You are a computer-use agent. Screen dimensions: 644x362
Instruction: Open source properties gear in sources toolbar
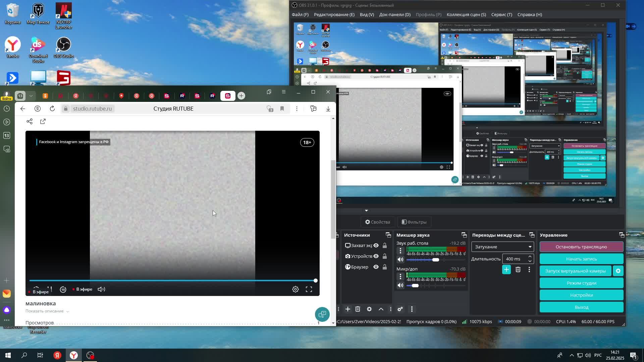coord(369,309)
